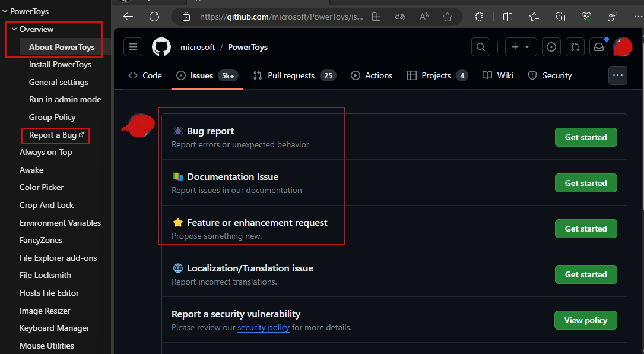Open repository tabs overflow three-dot button
Viewport: 644px width, 354px height.
tap(618, 75)
